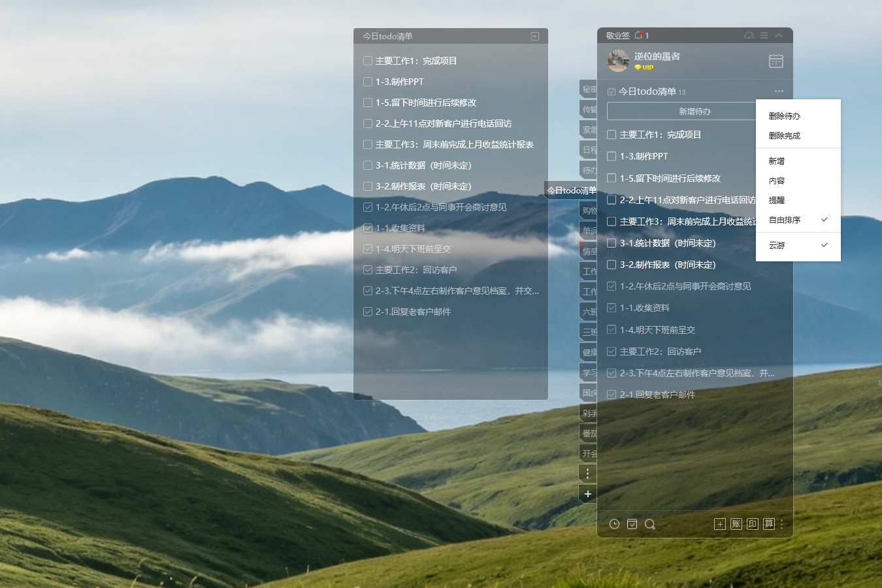Open the calendar icon beside the user name

[776, 61]
